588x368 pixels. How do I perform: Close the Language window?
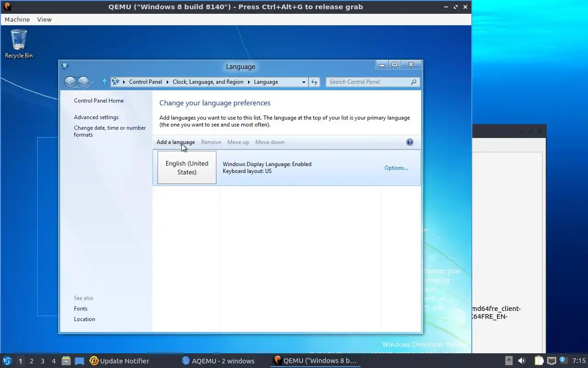click(x=411, y=65)
